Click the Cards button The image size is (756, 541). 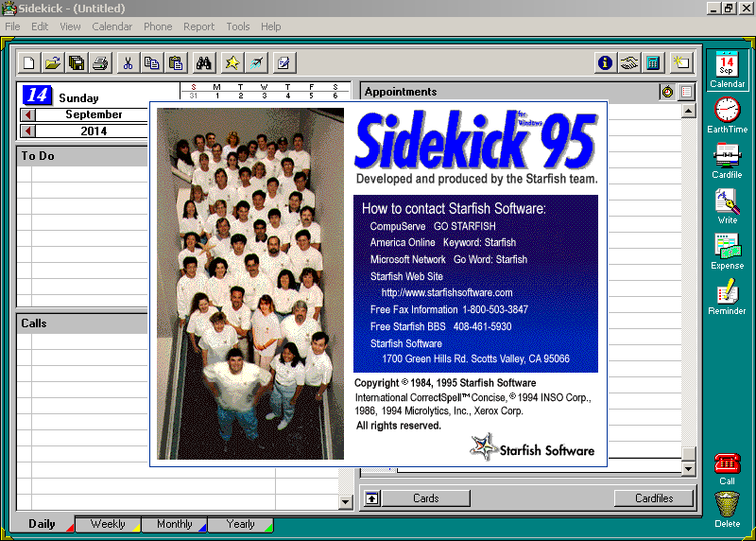[x=426, y=498]
